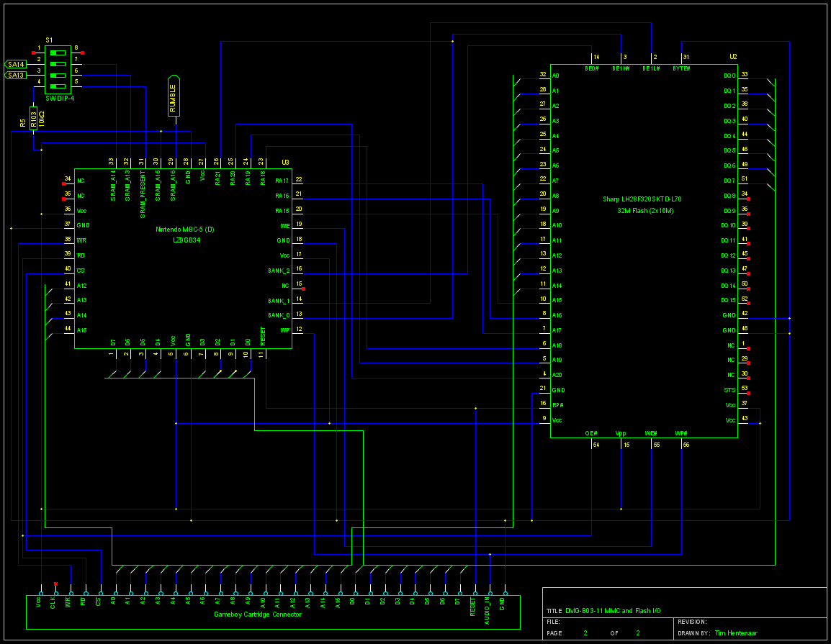Select the R103 10kΩ resistor symbol
Image resolution: width=831 pixels, height=644 pixels.
[33, 118]
